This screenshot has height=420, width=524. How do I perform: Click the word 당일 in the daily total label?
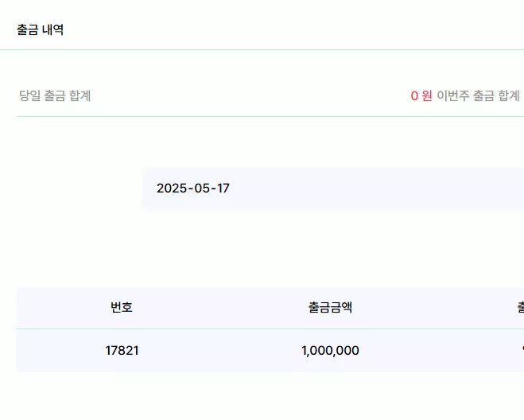[x=29, y=95]
